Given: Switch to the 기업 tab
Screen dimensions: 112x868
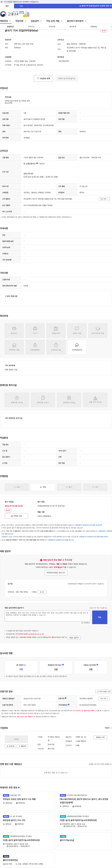Looking at the screenshot, I should (21, 6).
